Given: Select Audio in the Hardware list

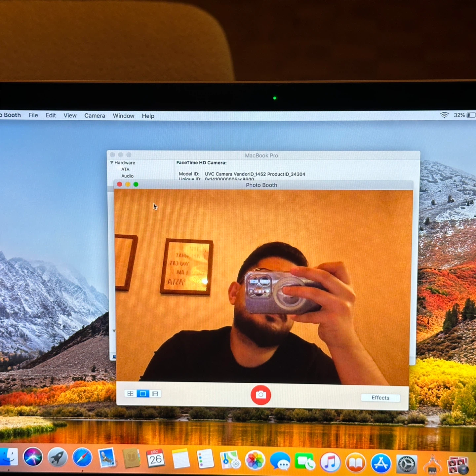Looking at the screenshot, I should (x=127, y=176).
